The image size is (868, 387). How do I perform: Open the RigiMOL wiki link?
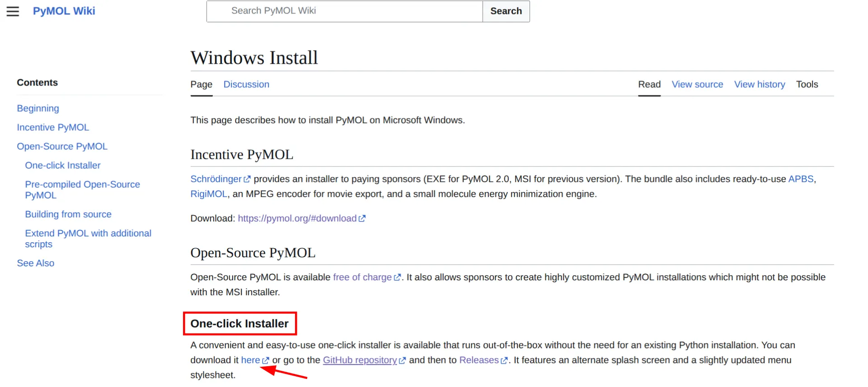tap(209, 194)
